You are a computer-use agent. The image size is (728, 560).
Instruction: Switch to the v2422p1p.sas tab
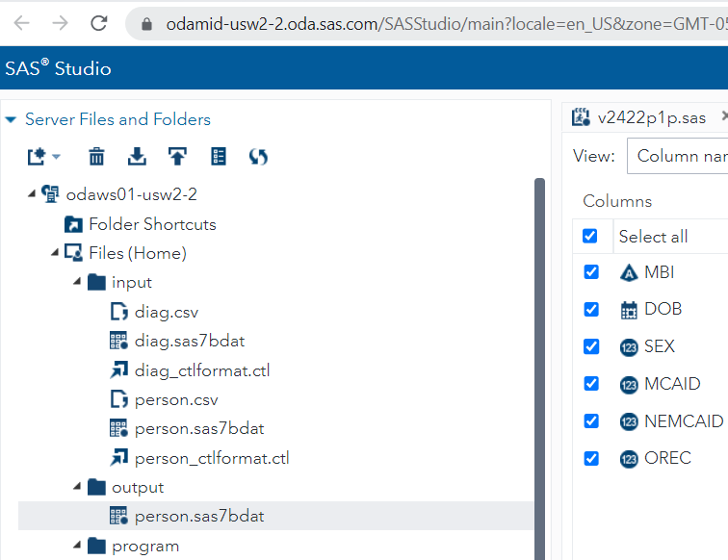pyautogui.click(x=651, y=117)
